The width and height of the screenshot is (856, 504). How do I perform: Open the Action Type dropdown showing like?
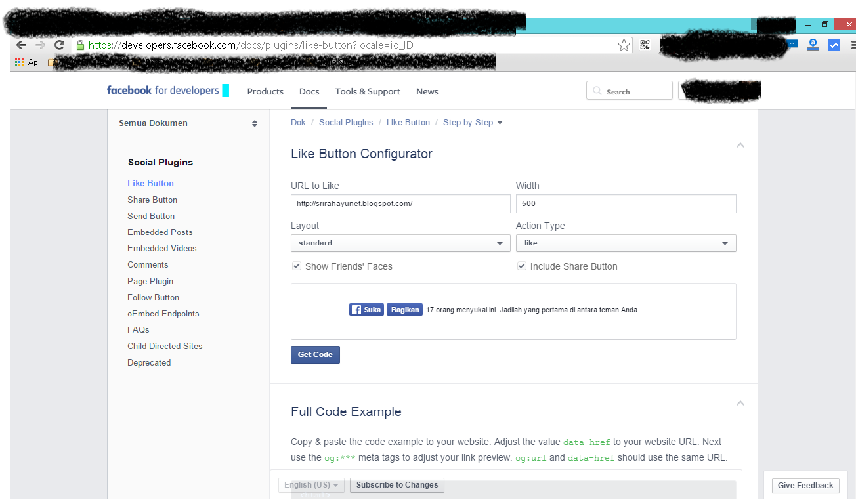pos(626,243)
